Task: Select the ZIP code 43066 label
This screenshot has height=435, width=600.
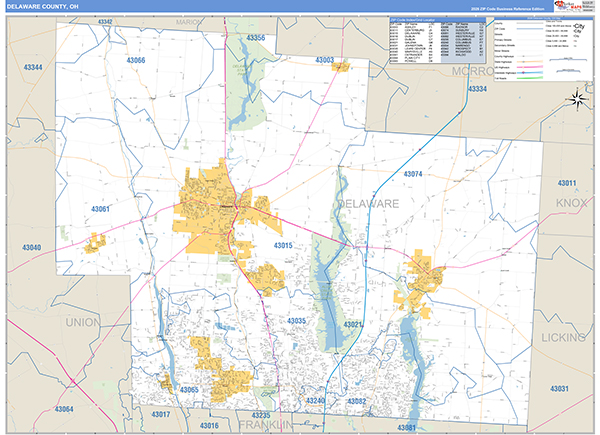Action: click(136, 61)
